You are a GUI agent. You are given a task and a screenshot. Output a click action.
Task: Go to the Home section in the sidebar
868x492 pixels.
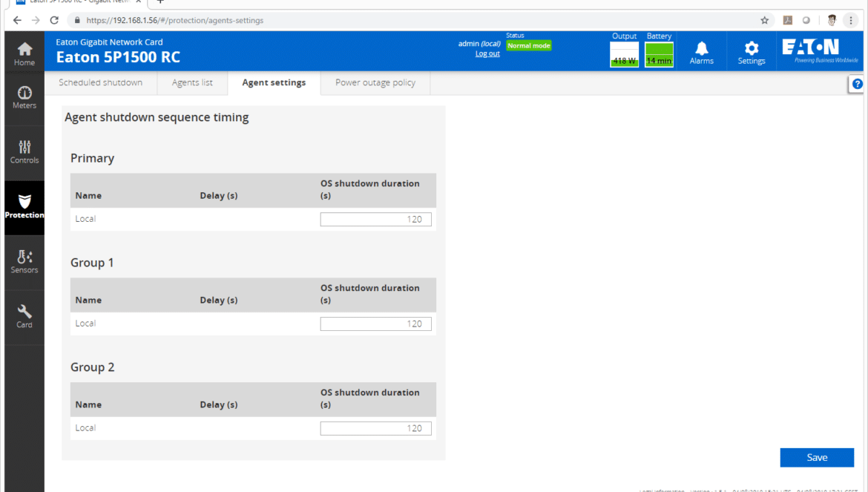coord(24,53)
